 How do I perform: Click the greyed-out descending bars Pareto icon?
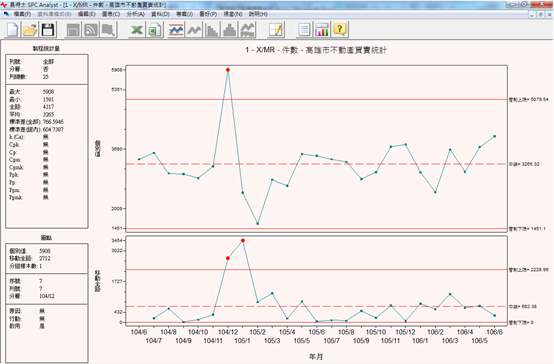click(x=212, y=30)
